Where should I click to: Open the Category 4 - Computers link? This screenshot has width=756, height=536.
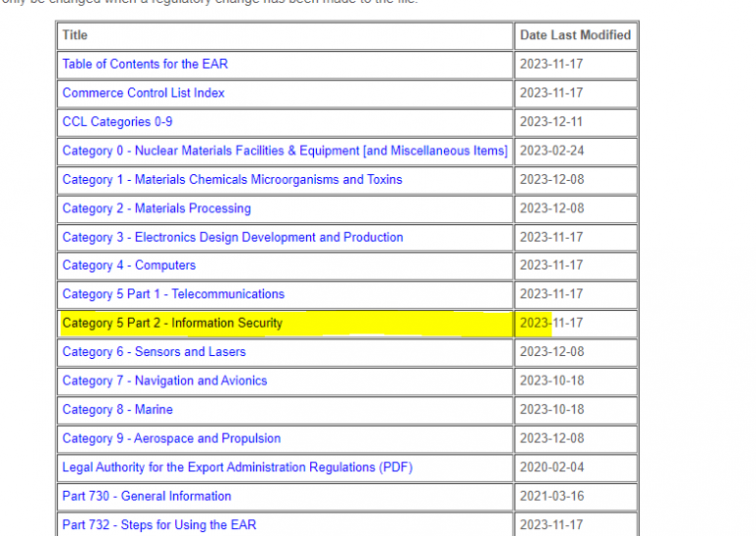(129, 266)
